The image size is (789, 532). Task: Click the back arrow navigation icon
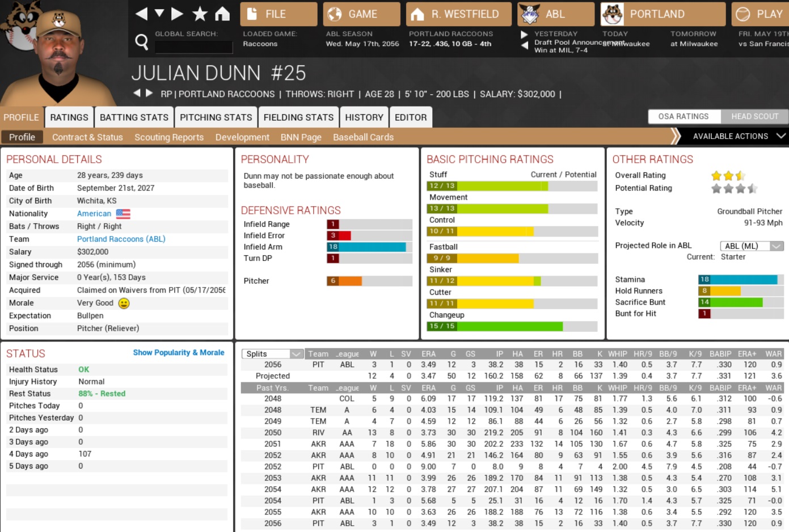pyautogui.click(x=142, y=14)
